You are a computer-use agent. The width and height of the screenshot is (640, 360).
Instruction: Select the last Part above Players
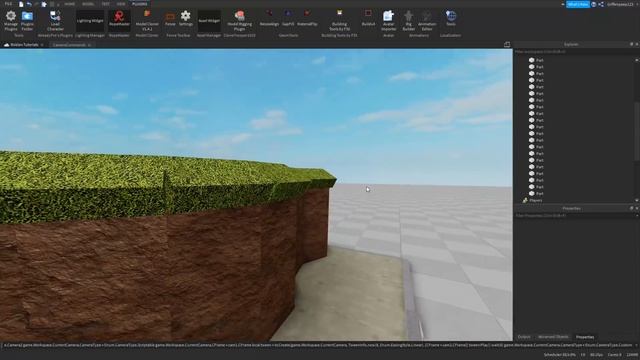coord(540,193)
